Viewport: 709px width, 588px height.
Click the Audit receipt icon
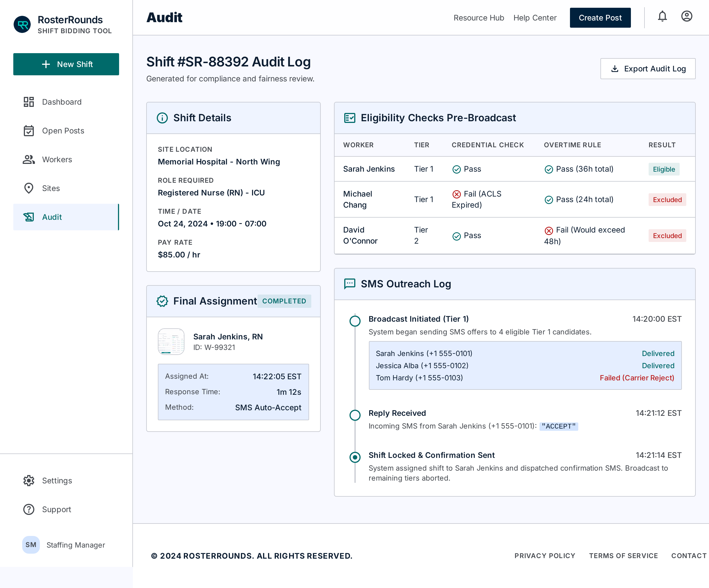(29, 217)
